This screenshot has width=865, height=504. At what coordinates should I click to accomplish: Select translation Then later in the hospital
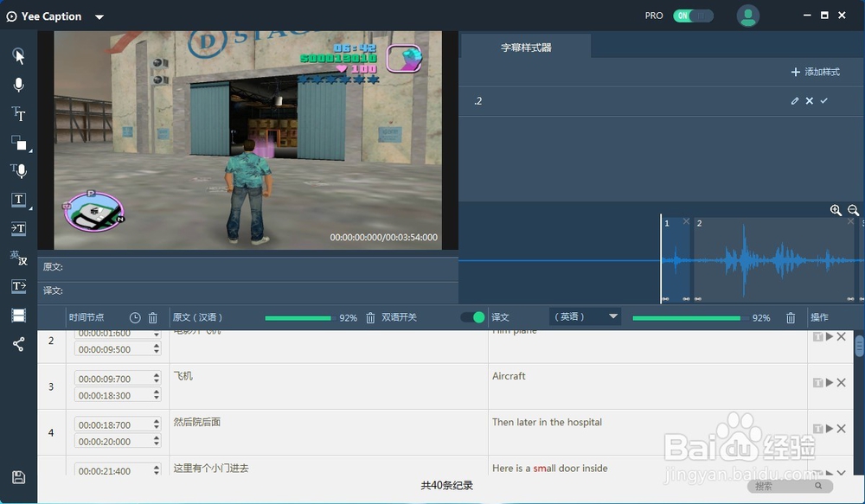pyautogui.click(x=547, y=422)
